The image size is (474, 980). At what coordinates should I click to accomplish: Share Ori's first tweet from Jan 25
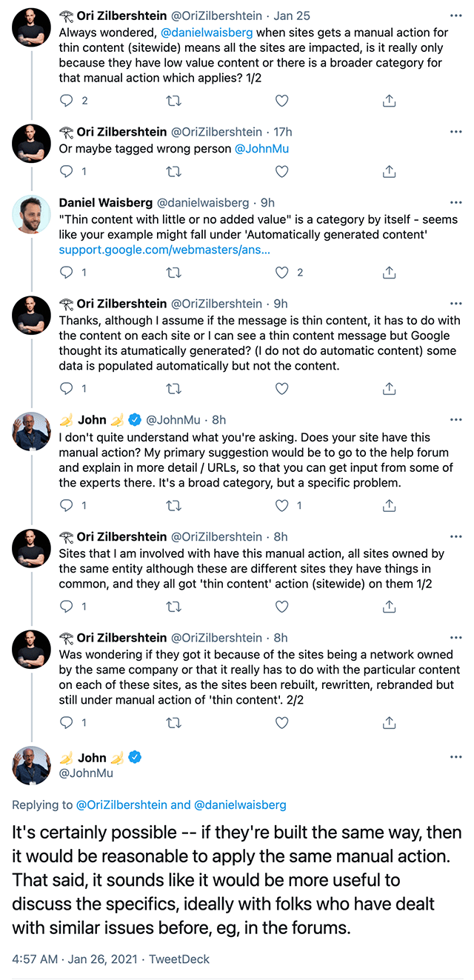(389, 101)
